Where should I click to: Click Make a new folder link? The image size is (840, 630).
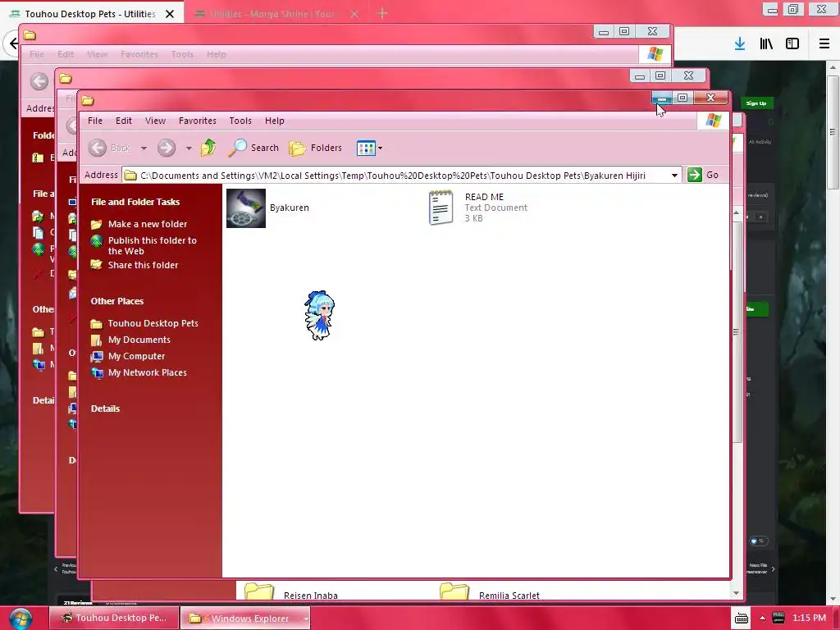(148, 224)
